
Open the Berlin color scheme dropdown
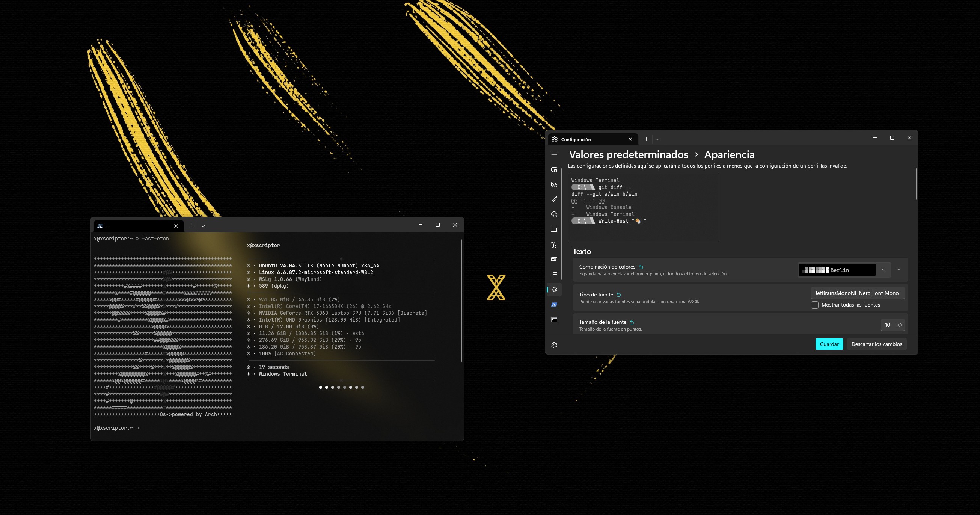click(884, 270)
